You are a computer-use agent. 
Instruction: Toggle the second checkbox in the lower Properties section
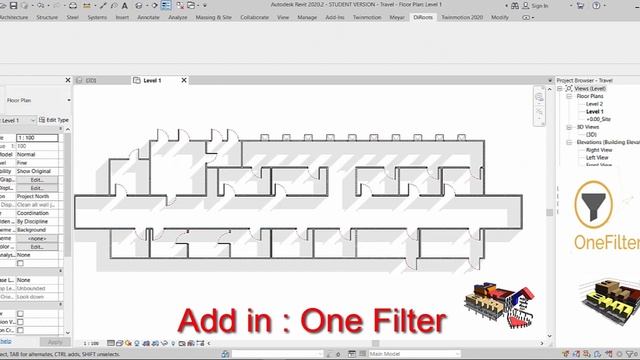tap(20, 322)
